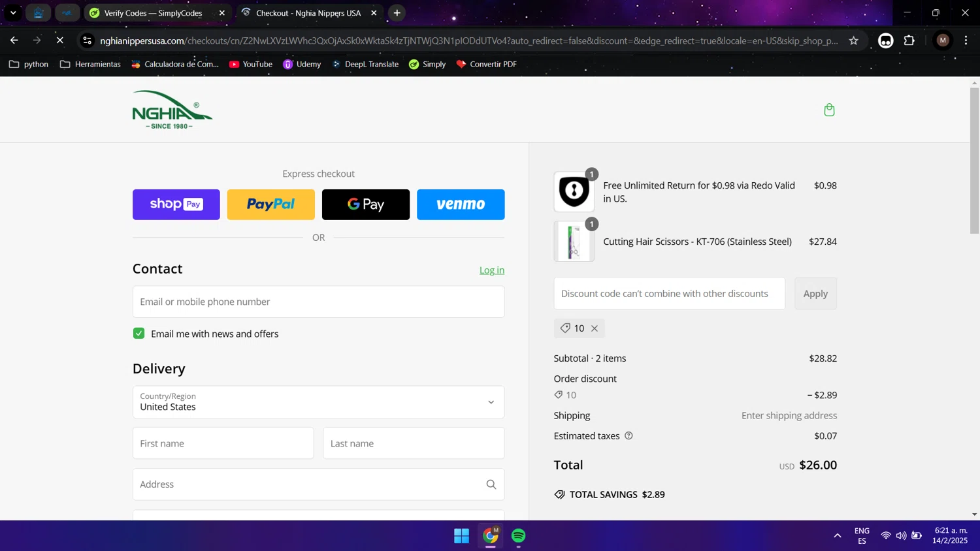
Task: Click the ENG ES language indicator
Action: [862, 536]
